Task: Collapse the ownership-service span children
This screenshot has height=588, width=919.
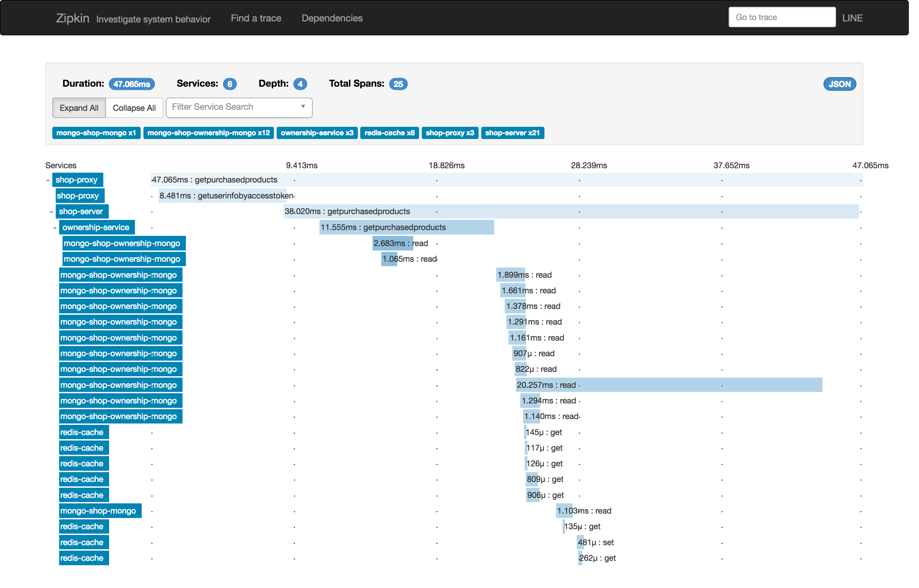Action: [x=55, y=228]
